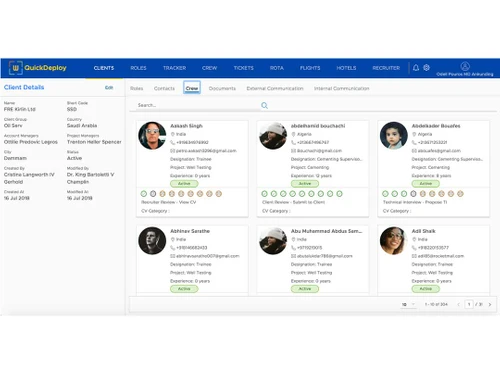This screenshot has height=375, width=500.
Task: Click Active badge on Abdelkader Bouafes's card
Action: point(425,184)
